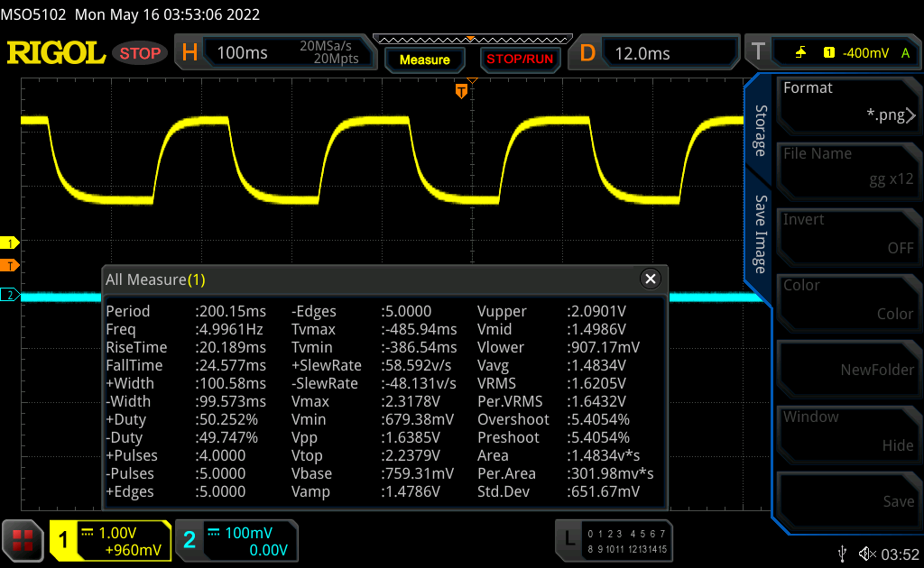Image resolution: width=924 pixels, height=568 pixels.
Task: Open the -400mV trigger level setting
Action: 864,53
